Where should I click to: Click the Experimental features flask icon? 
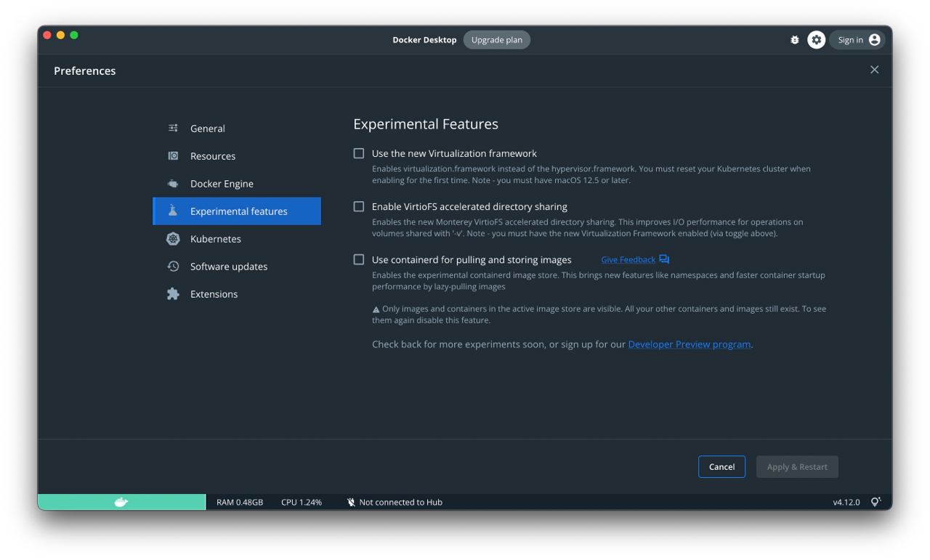(x=173, y=211)
